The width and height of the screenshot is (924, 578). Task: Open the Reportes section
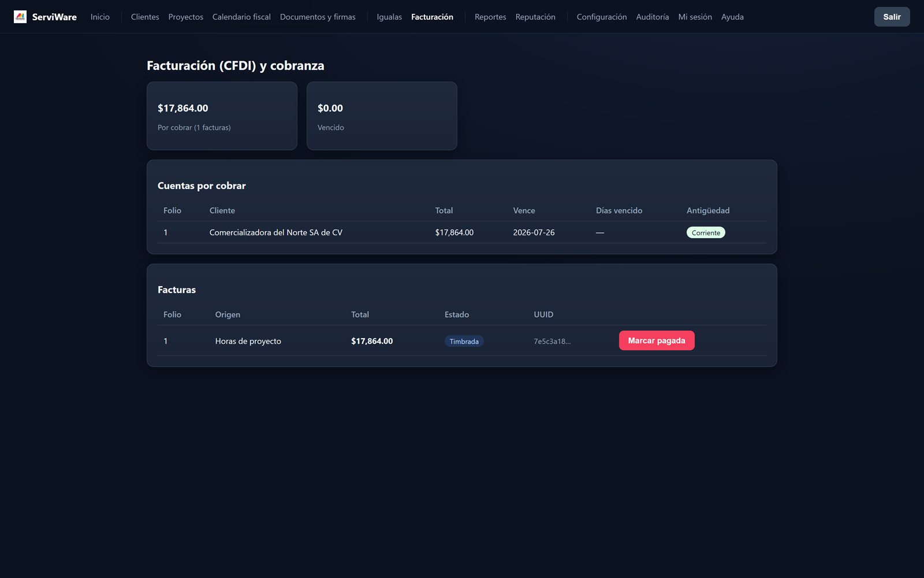click(x=490, y=17)
